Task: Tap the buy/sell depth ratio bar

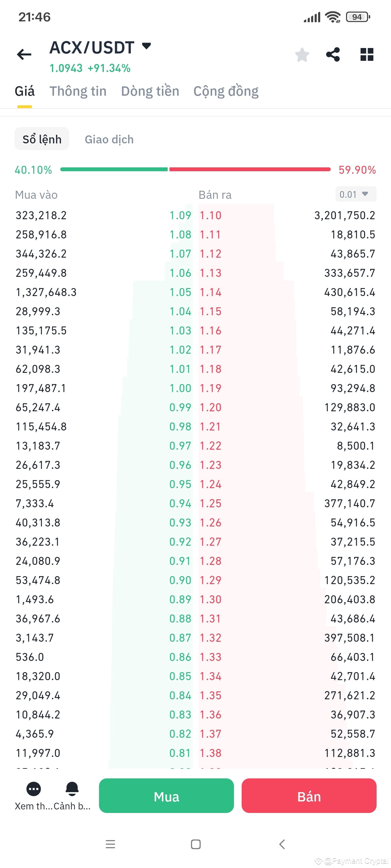Action: coord(195,170)
